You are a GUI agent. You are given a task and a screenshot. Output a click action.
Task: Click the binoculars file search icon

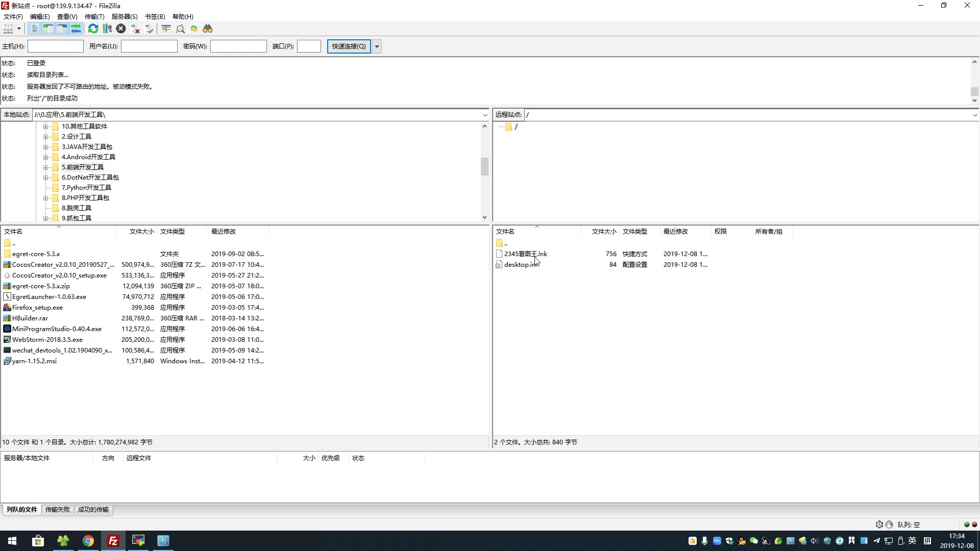coord(208,29)
